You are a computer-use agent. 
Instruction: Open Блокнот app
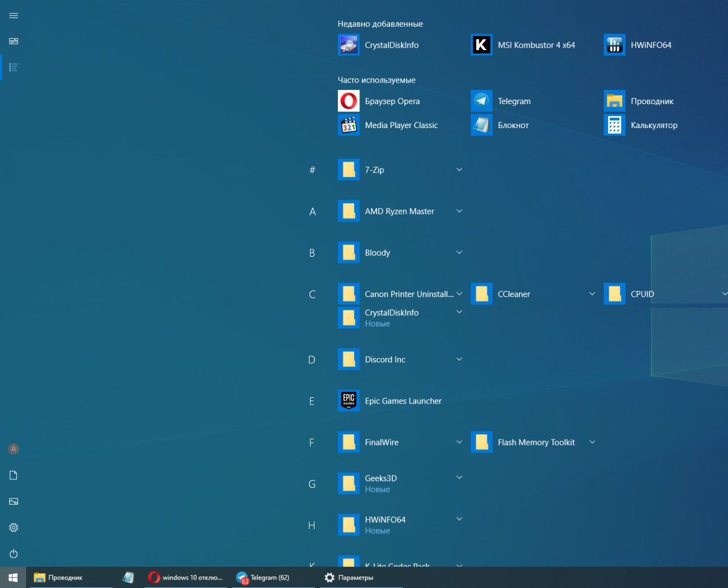[533, 125]
